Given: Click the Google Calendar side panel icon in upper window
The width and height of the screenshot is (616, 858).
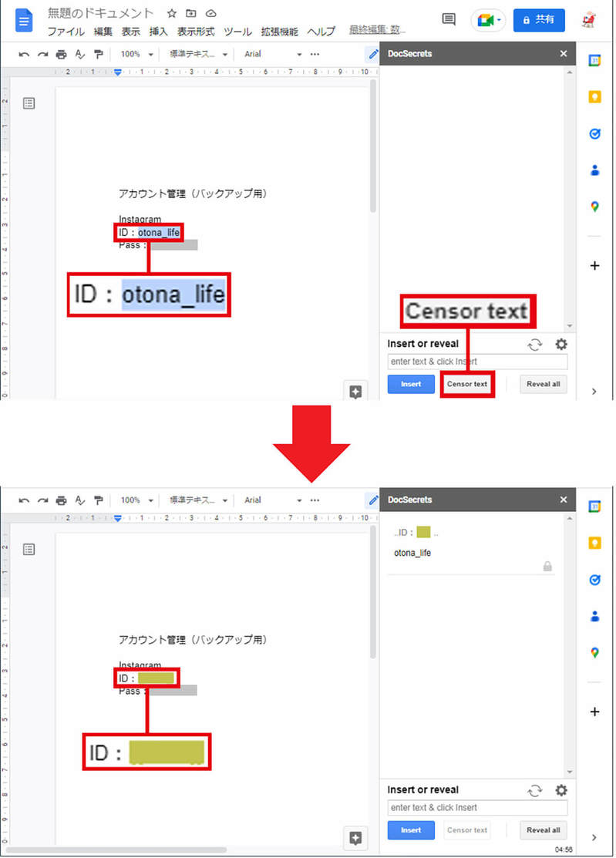Looking at the screenshot, I should [x=594, y=60].
